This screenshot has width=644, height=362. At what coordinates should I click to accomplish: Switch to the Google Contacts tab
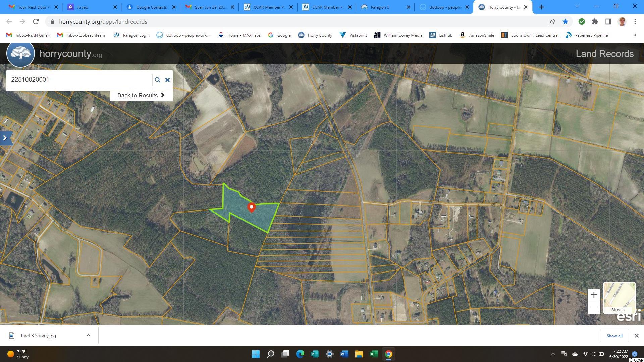tap(151, 7)
